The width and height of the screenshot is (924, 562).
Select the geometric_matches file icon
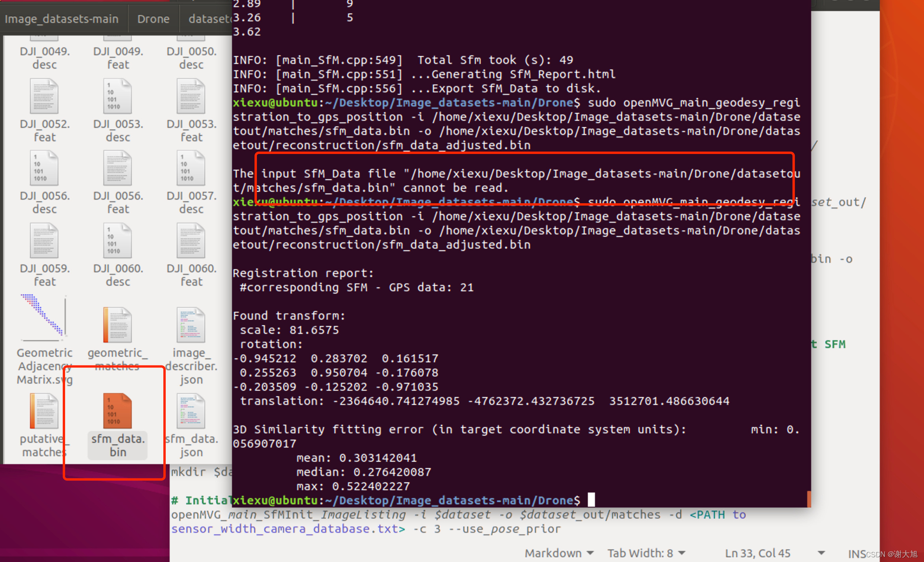coord(117,324)
